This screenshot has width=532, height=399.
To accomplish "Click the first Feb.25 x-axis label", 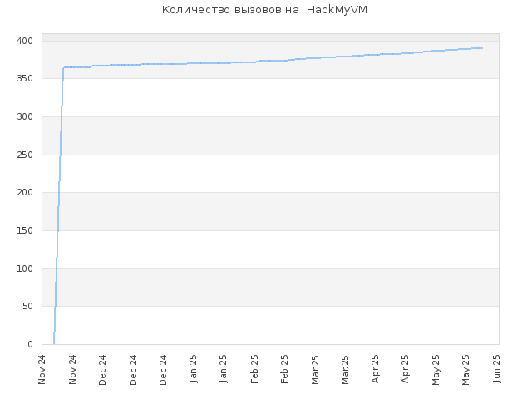I will coord(255,369).
